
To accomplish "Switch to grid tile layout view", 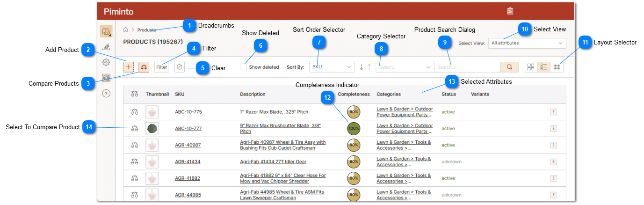I will click(531, 67).
